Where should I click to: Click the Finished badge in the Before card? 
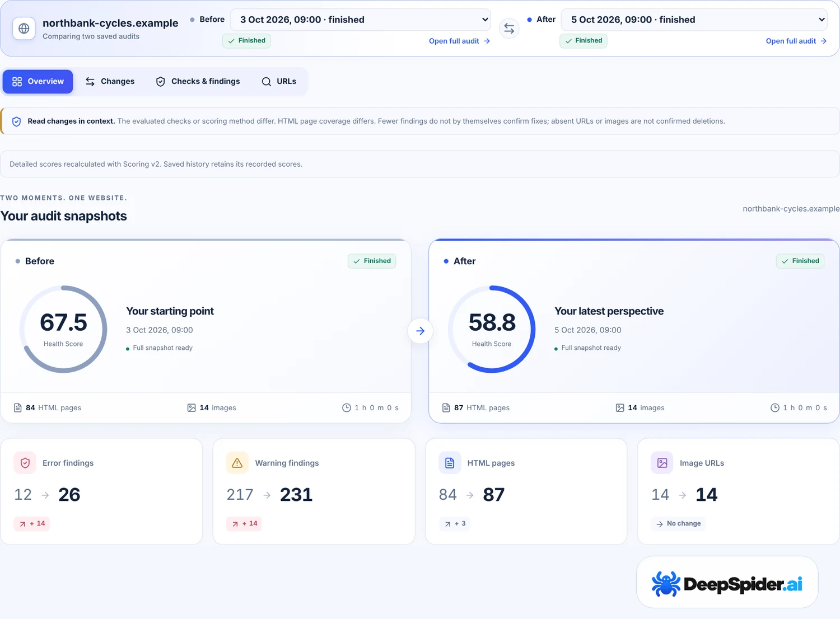[372, 261]
